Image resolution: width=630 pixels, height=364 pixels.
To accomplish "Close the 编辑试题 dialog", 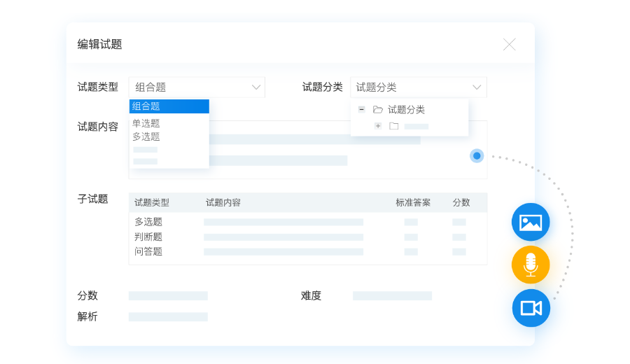I will coord(509,44).
